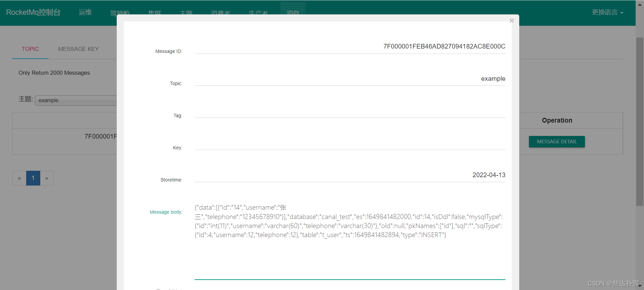This screenshot has width=644, height=290.
Task: Switch to the MESSAGE KEY tab
Action: [x=78, y=49]
